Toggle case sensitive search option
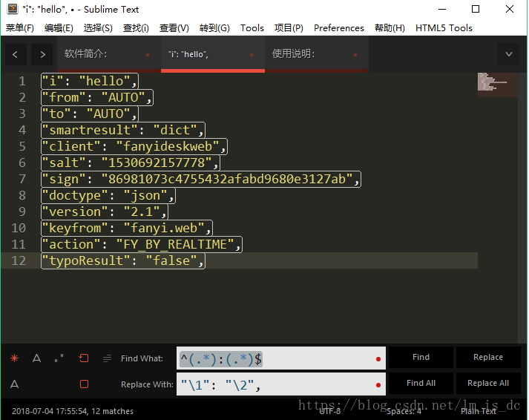529x420 pixels. point(36,358)
